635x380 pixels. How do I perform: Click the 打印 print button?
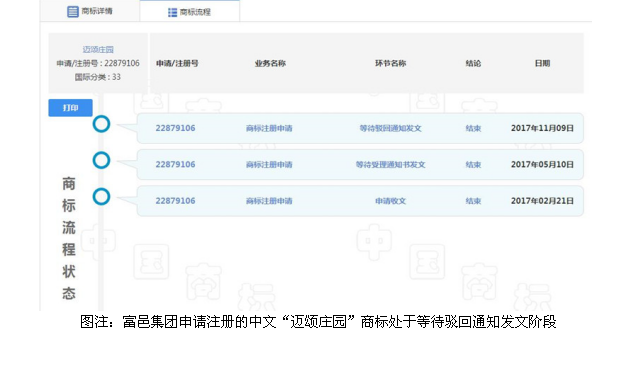coord(70,108)
